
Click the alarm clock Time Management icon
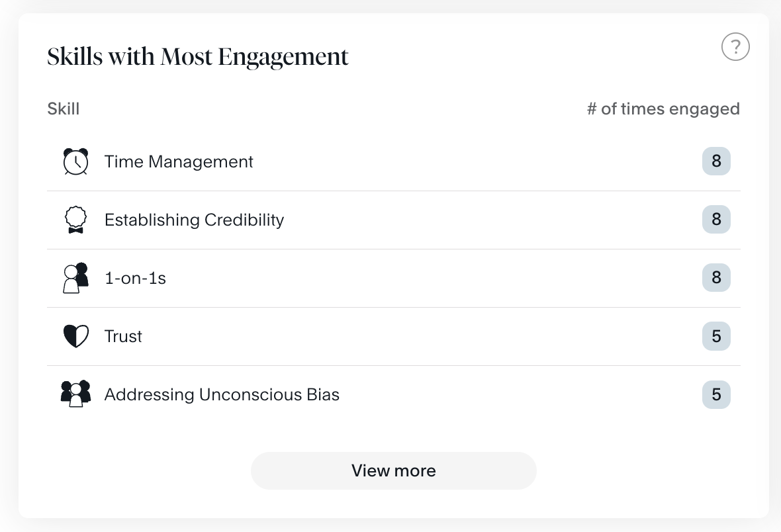click(75, 161)
